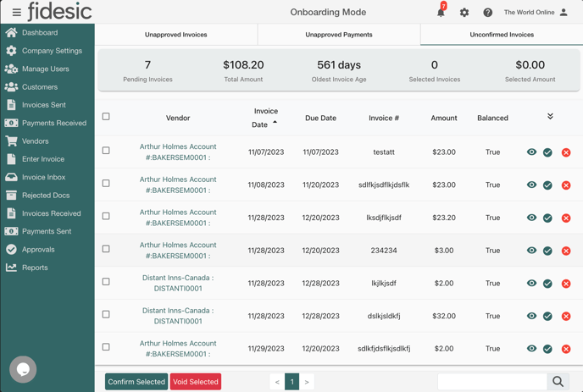Open The World Online user profile icon

(564, 12)
